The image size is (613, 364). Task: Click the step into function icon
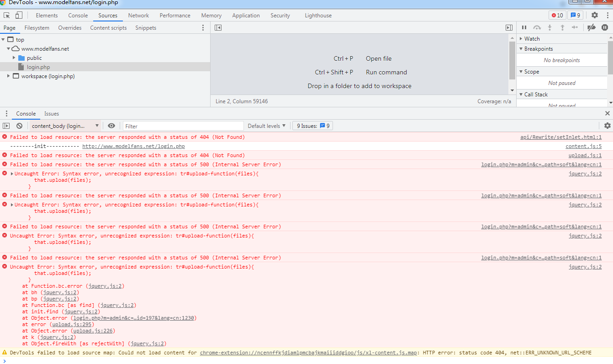[x=550, y=27]
